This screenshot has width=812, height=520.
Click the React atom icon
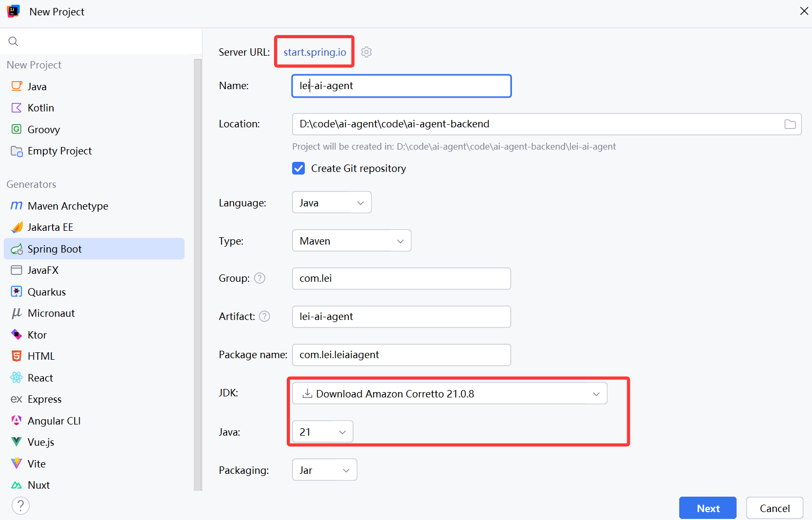[x=16, y=377]
